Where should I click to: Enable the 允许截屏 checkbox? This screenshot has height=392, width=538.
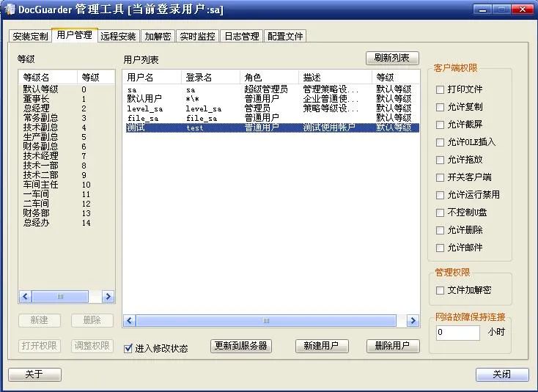click(x=440, y=125)
